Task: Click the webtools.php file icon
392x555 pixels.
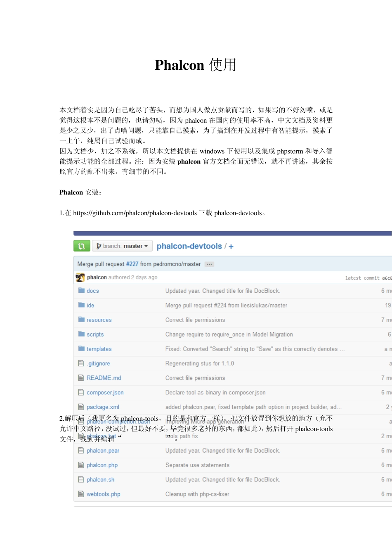Action: click(x=81, y=494)
